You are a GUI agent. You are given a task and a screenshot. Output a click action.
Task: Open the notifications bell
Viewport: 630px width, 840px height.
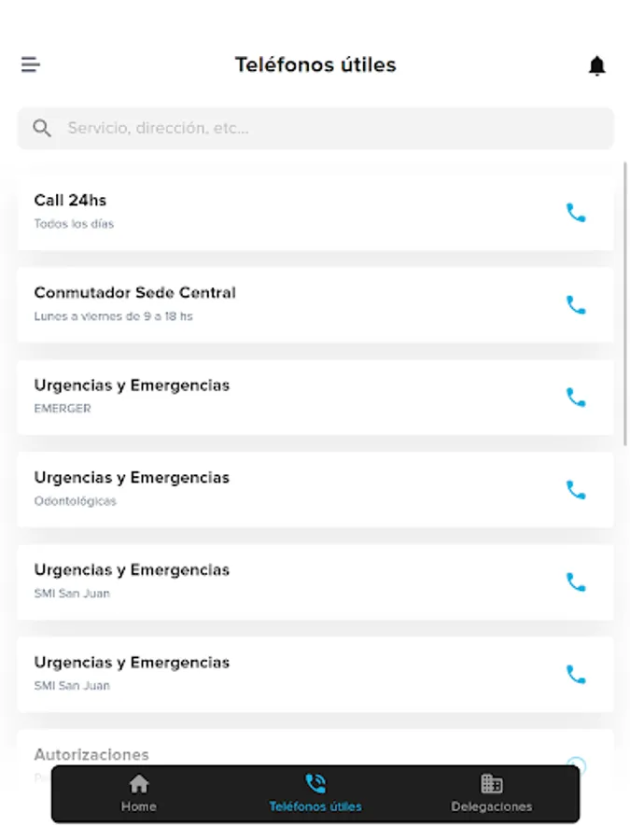[x=596, y=65]
